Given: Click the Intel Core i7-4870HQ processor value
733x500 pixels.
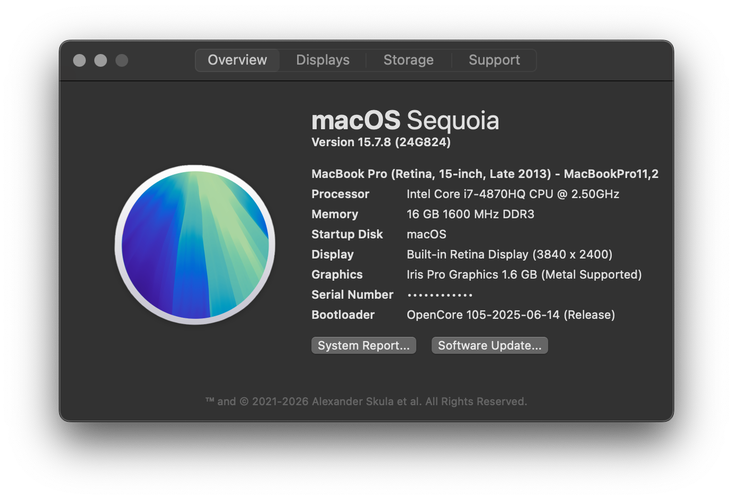Looking at the screenshot, I should point(513,194).
